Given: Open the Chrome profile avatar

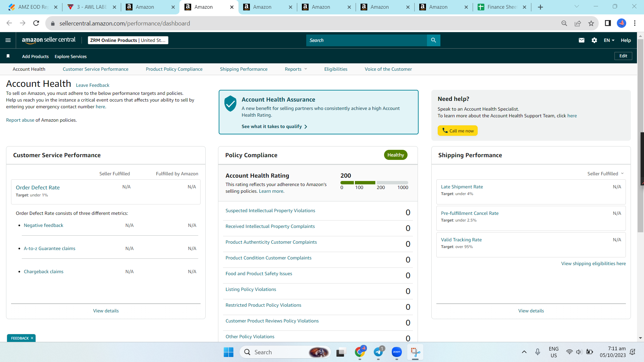Looking at the screenshot, I should pyautogui.click(x=622, y=23).
